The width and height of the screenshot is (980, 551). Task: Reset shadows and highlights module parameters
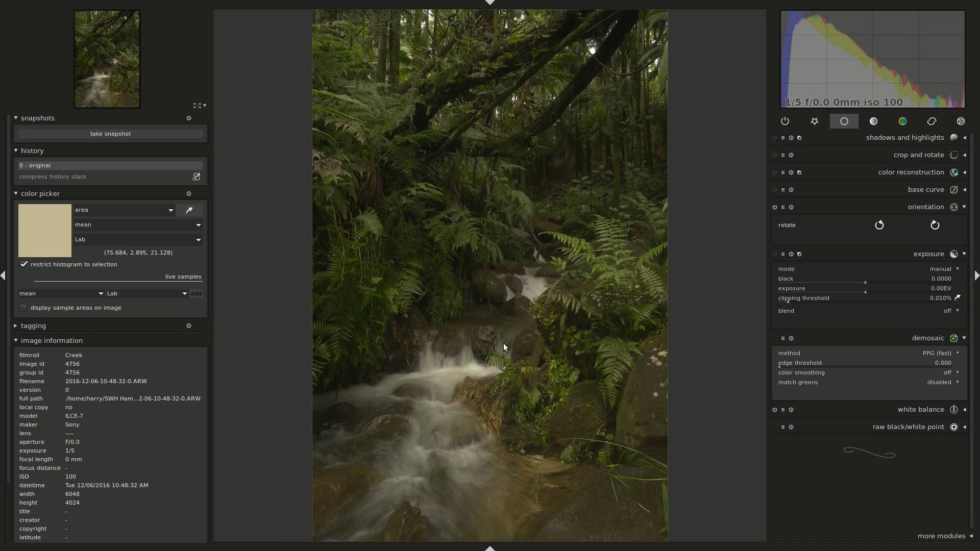(791, 138)
